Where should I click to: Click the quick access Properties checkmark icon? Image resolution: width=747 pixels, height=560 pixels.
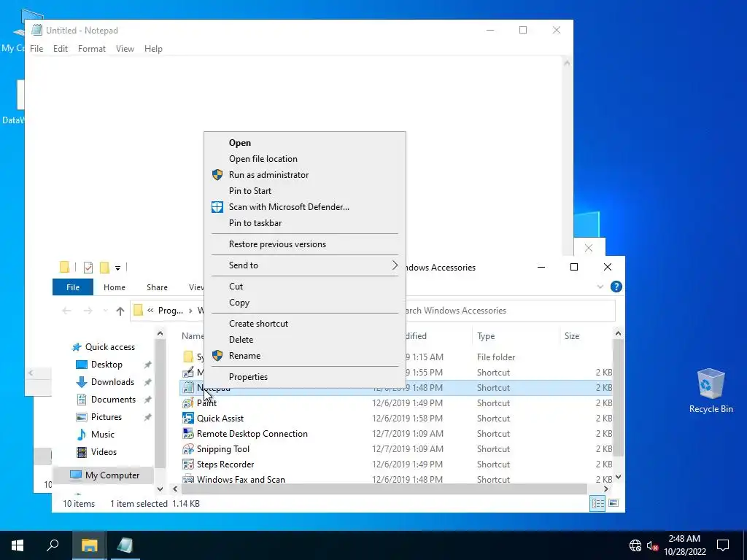[x=88, y=268]
